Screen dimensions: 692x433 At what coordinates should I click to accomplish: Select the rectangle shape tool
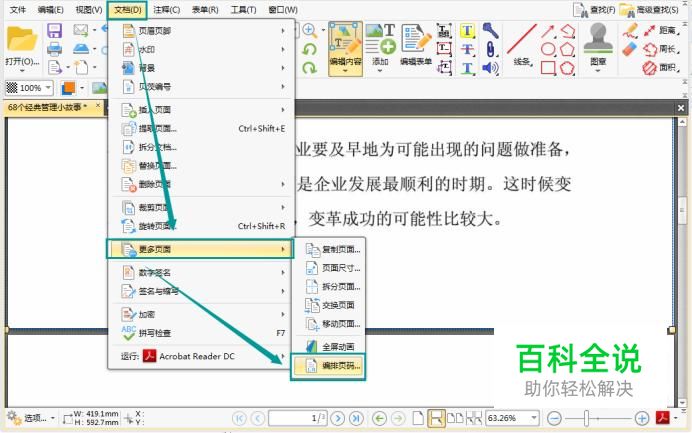(x=548, y=68)
